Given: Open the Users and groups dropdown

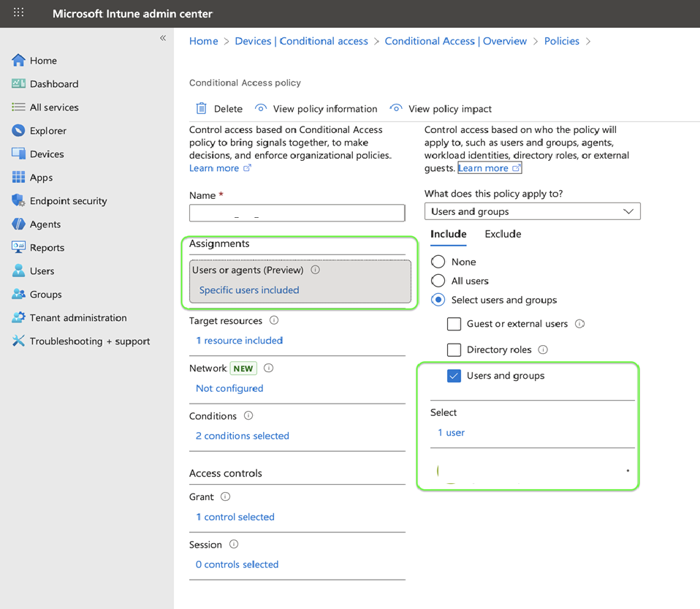Looking at the screenshot, I should click(532, 211).
